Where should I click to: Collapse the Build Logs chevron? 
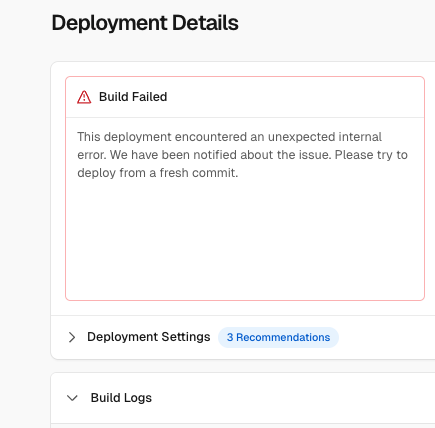pos(72,398)
